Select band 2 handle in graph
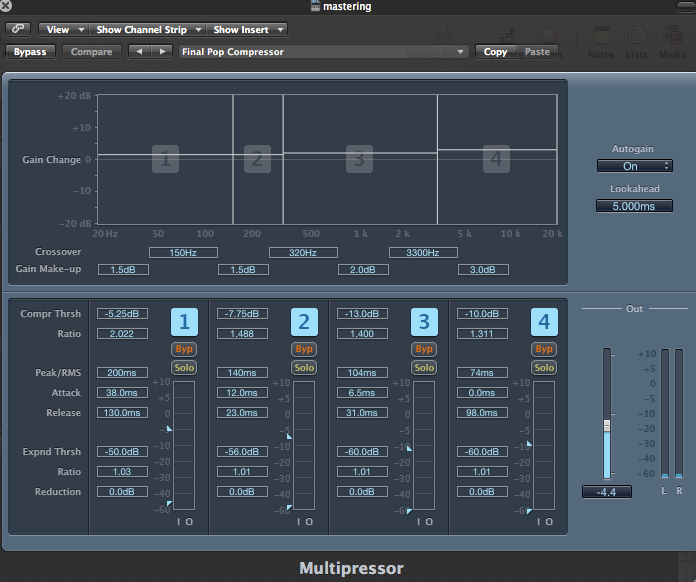The height and width of the screenshot is (582, 696). [x=257, y=159]
